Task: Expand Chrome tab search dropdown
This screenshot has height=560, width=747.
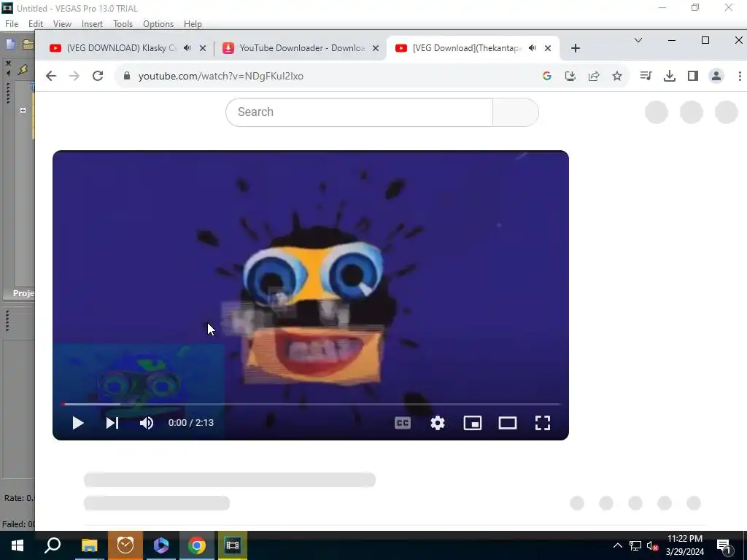Action: click(638, 41)
